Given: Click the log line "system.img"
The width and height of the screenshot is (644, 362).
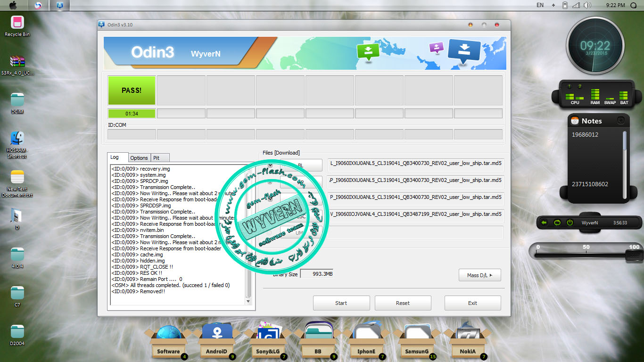Looking at the screenshot, I should 139,175.
